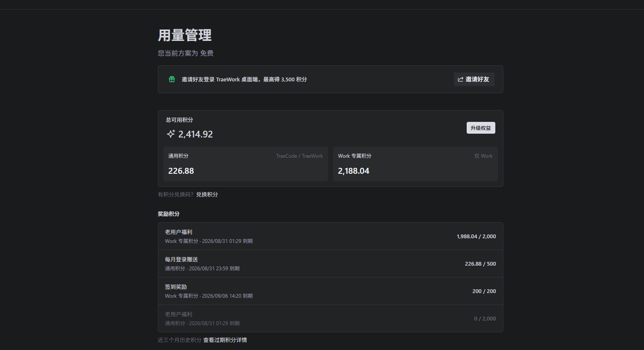
Task: Open the 查看过期积分详情 link
Action: point(225,340)
